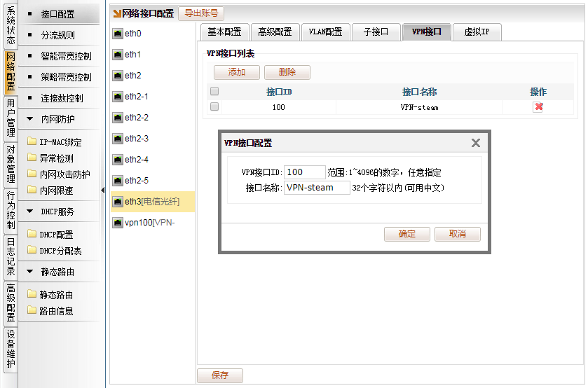Check the VPN-steam row checkbox
588x388 pixels.
[x=214, y=107]
